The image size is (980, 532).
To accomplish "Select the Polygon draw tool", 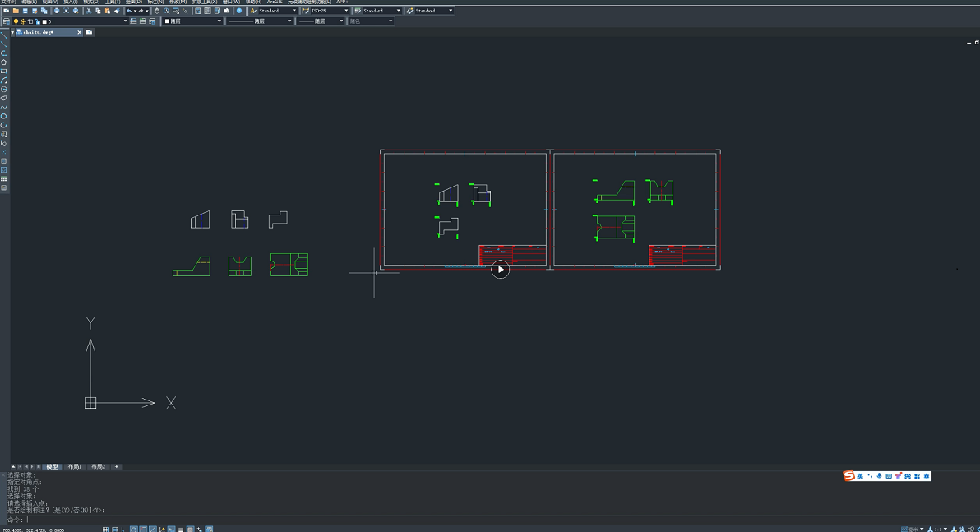I will (x=4, y=62).
